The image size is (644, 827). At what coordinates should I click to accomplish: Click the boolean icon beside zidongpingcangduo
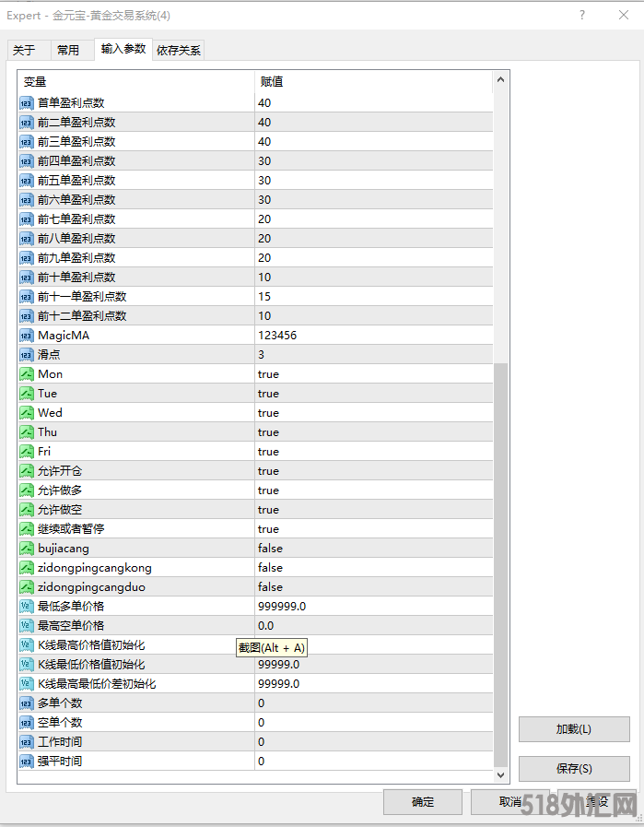point(27,587)
